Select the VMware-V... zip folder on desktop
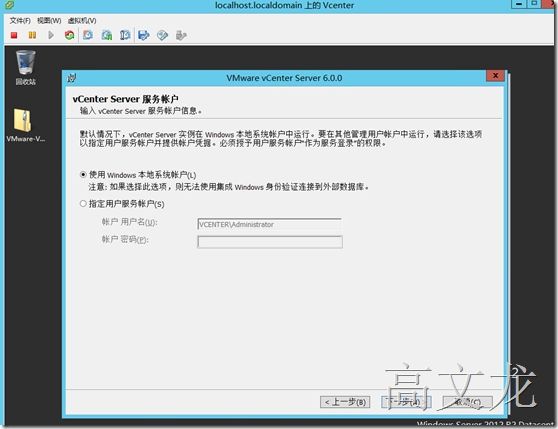558x429 pixels. coord(25,125)
